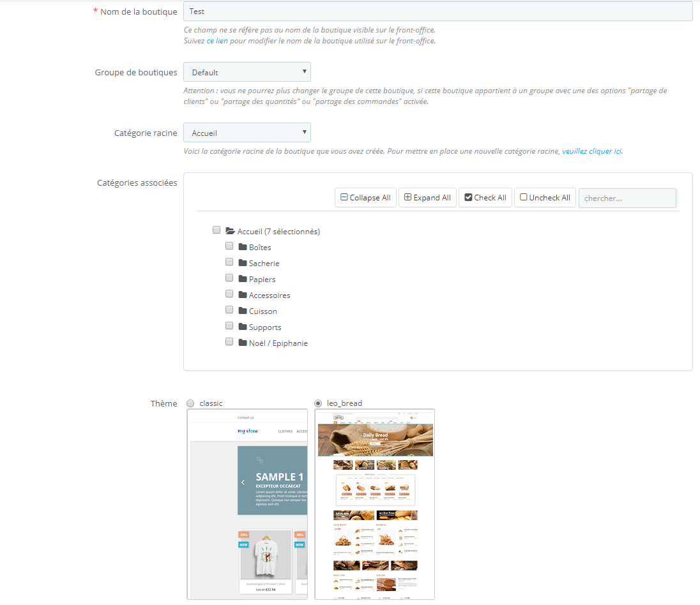
Task: Click the Supports category label
Action: pyautogui.click(x=264, y=327)
